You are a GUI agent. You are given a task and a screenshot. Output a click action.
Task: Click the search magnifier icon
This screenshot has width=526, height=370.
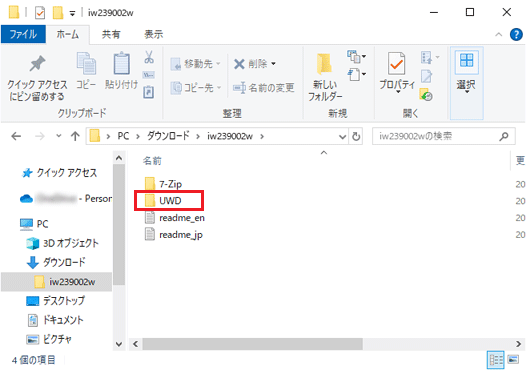pyautogui.click(x=504, y=136)
